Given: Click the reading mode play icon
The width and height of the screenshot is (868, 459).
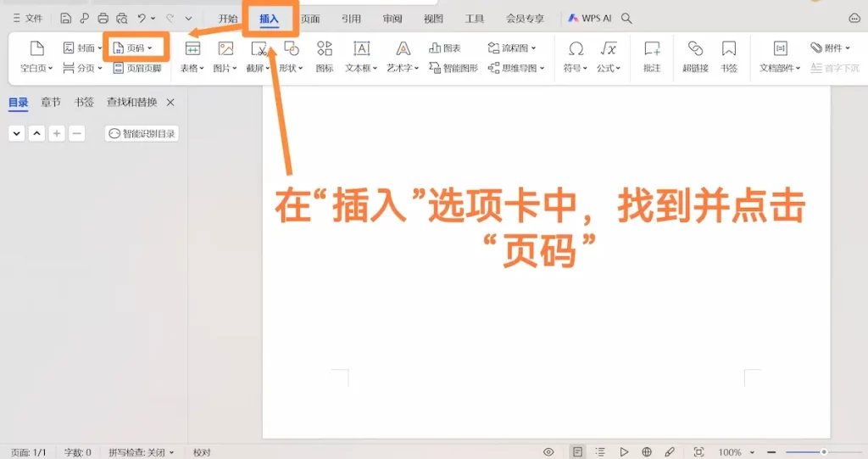Looking at the screenshot, I should click(624, 452).
